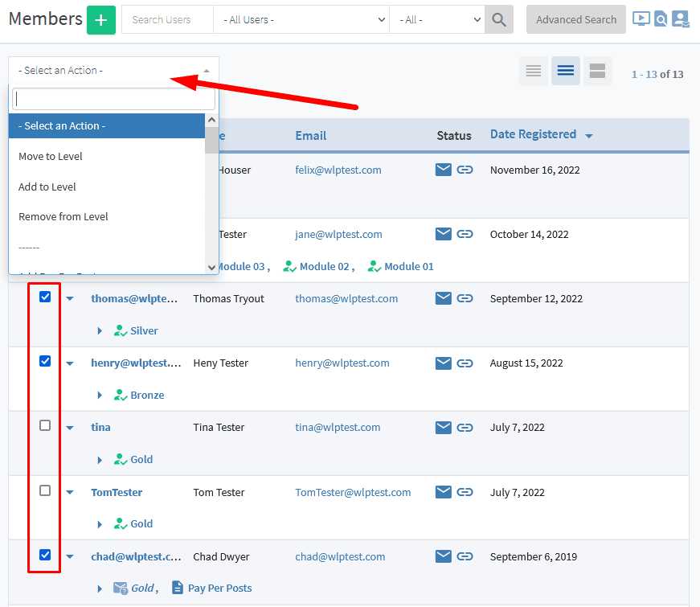This screenshot has height=607, width=700.
Task: Click the Advanced Search button
Action: point(575,20)
